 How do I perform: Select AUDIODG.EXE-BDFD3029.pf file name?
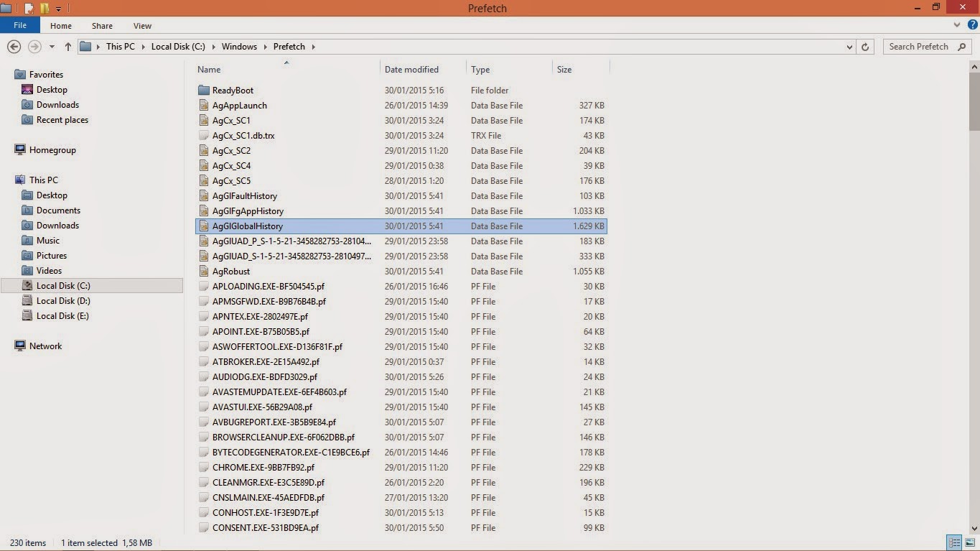(265, 377)
